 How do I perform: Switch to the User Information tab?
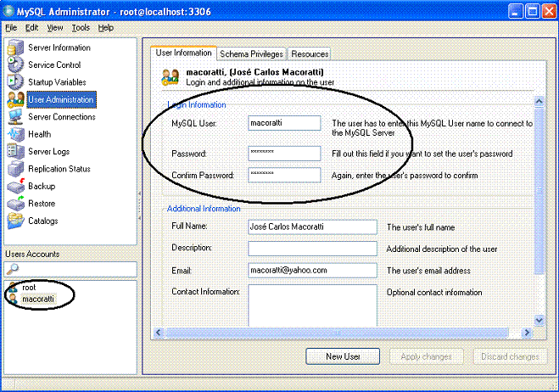tap(183, 53)
